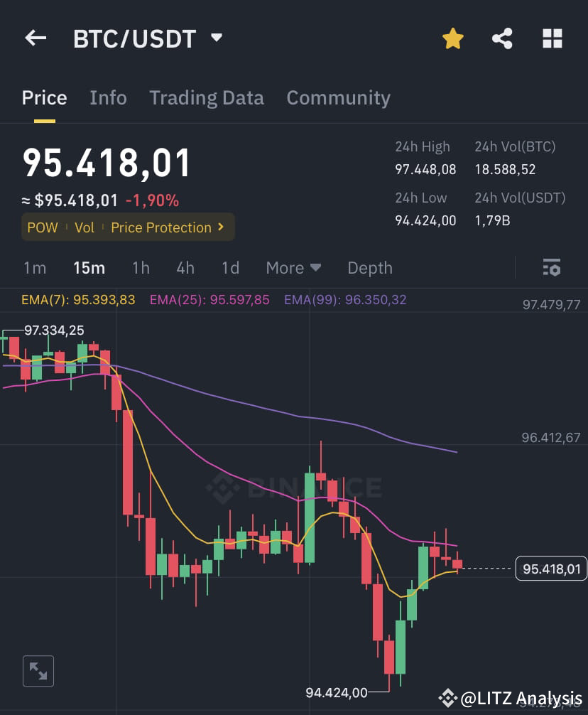Switch to the Trading Data tab
This screenshot has width=588, height=715.
pos(206,97)
